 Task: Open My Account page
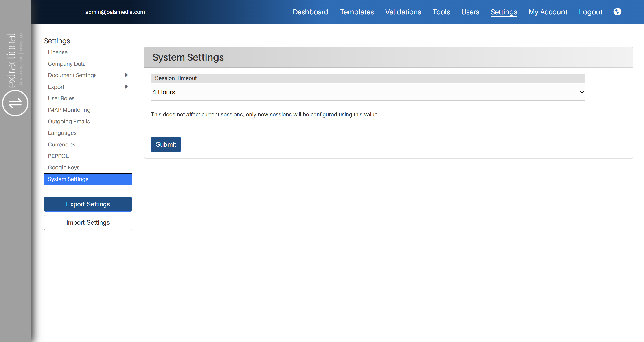click(x=548, y=12)
